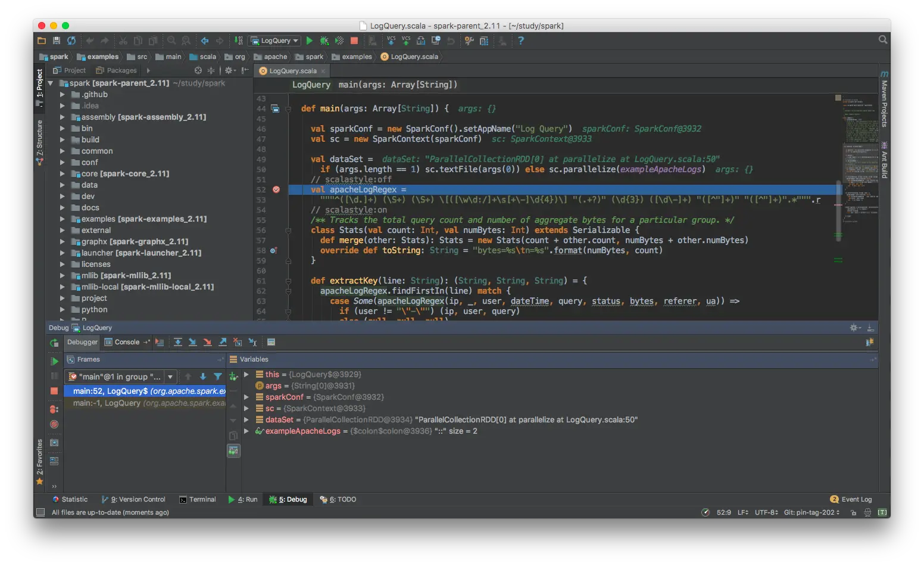This screenshot has height=566, width=924.
Task: Click the Step Over debugger icon
Action: 178,342
